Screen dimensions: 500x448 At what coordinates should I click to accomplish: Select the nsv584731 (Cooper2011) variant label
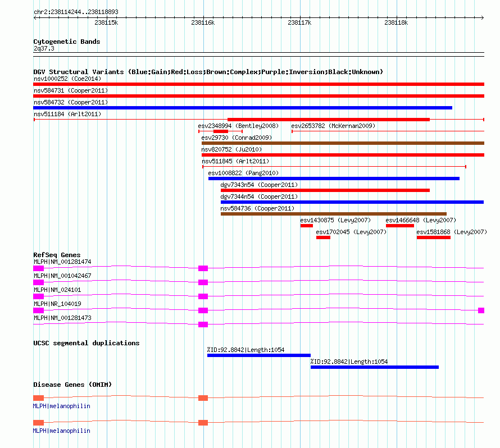[x=71, y=90]
